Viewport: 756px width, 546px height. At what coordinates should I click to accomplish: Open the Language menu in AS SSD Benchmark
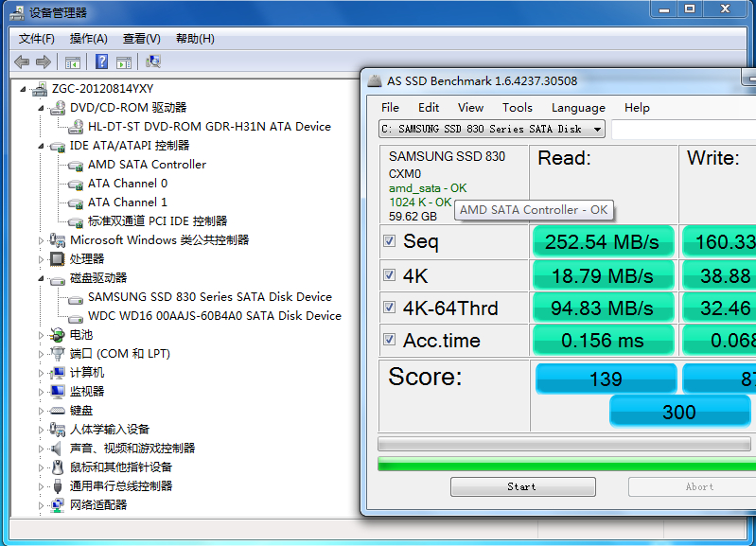(x=578, y=108)
